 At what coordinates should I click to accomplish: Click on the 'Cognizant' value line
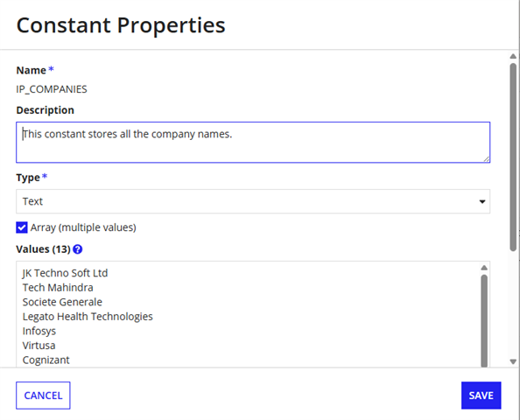pos(46,360)
